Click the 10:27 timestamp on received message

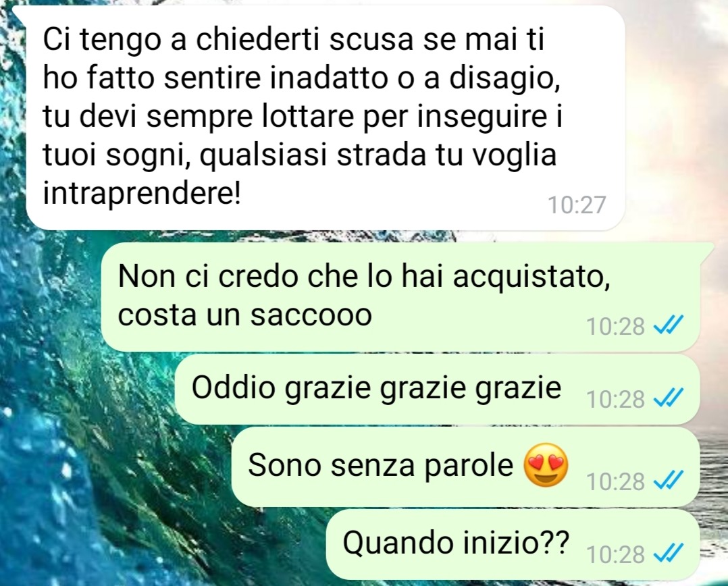tap(577, 205)
